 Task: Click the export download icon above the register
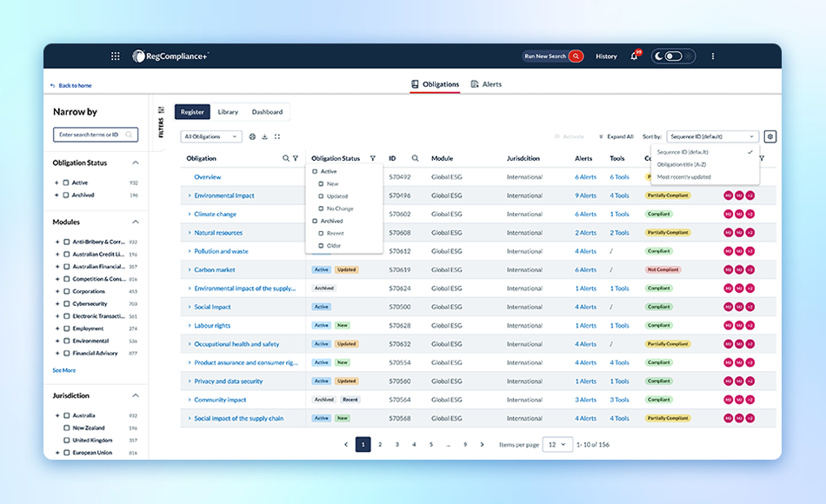263,136
